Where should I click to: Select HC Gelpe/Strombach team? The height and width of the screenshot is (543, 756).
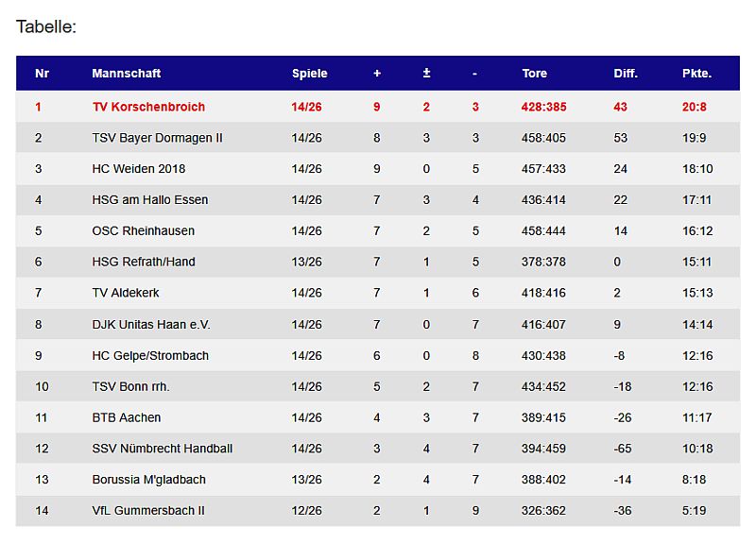click(x=150, y=356)
